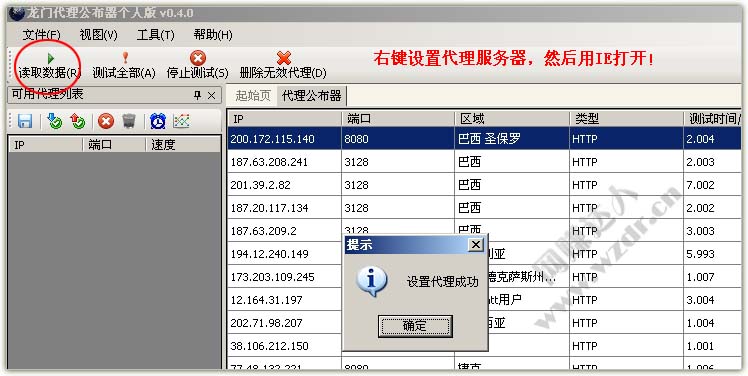748x376 pixels.
Task: Click the 停止测试(S) stop testing button
Action: coord(197,65)
